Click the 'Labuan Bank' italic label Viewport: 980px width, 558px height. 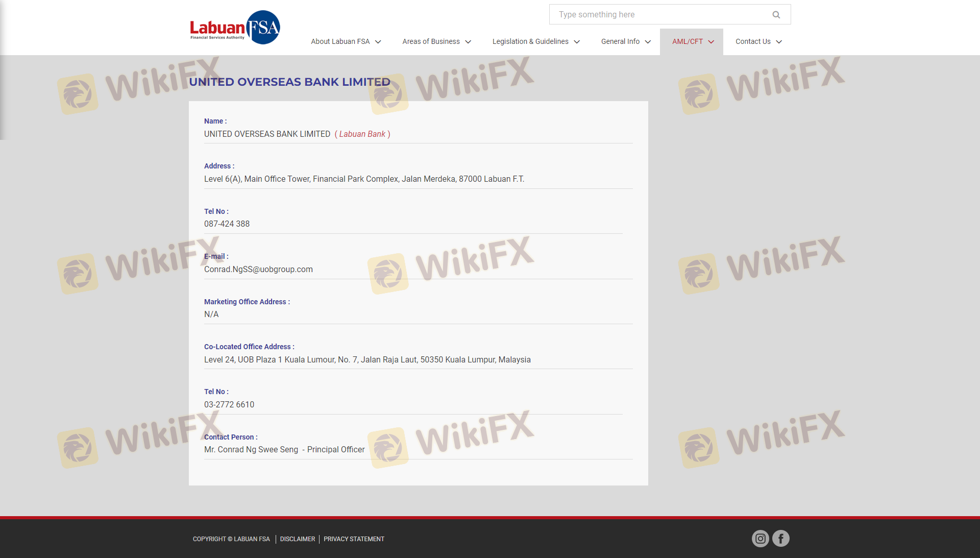point(362,134)
